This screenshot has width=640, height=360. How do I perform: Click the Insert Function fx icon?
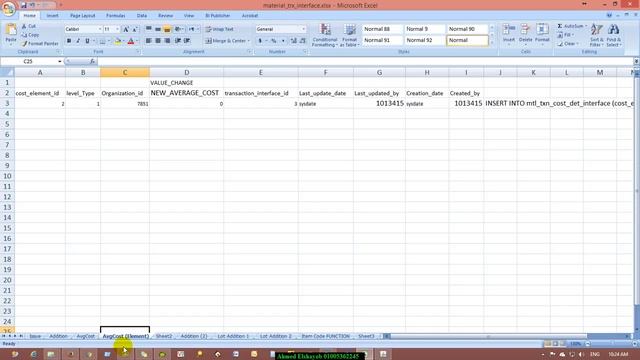tap(92, 61)
